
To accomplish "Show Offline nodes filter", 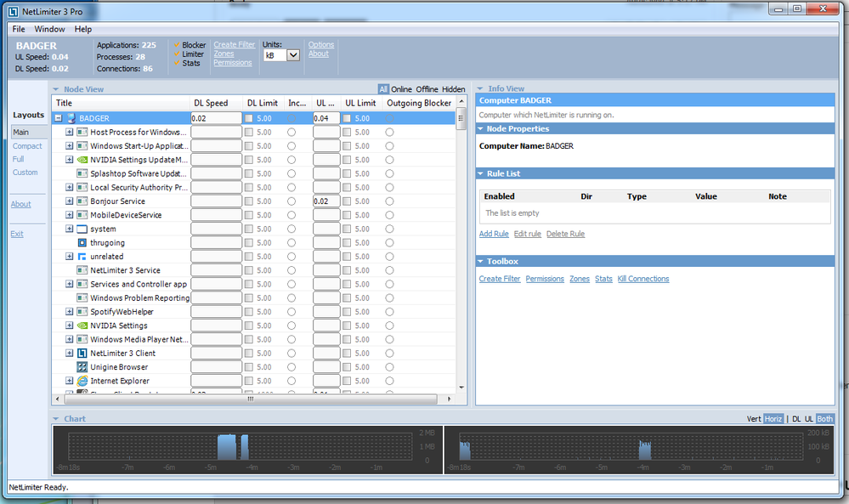I will pos(427,89).
